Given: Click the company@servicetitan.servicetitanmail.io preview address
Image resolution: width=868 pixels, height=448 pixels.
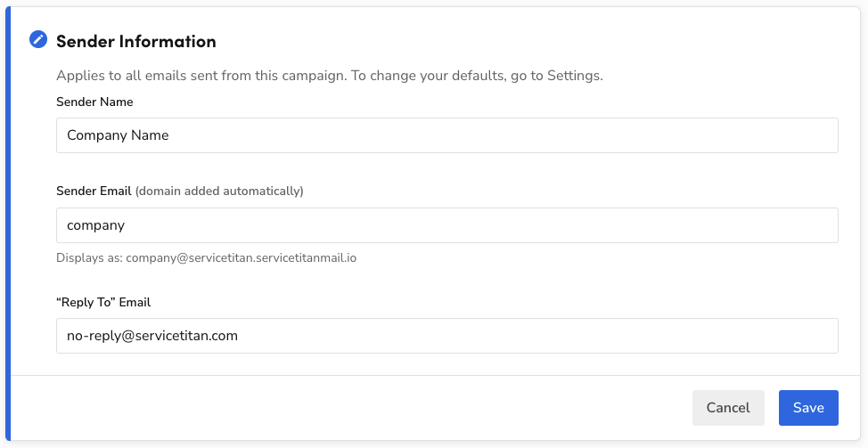Looking at the screenshot, I should tap(241, 258).
